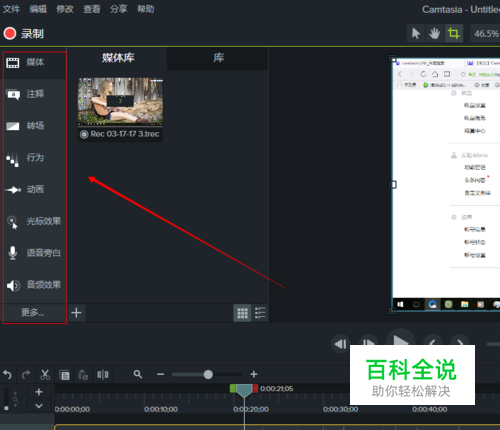Screen dimensions: 500x430
Task: Select the hand pan tool
Action: (x=435, y=33)
